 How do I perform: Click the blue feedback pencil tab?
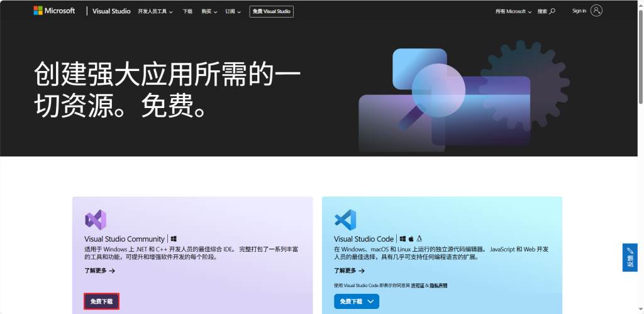(630, 257)
